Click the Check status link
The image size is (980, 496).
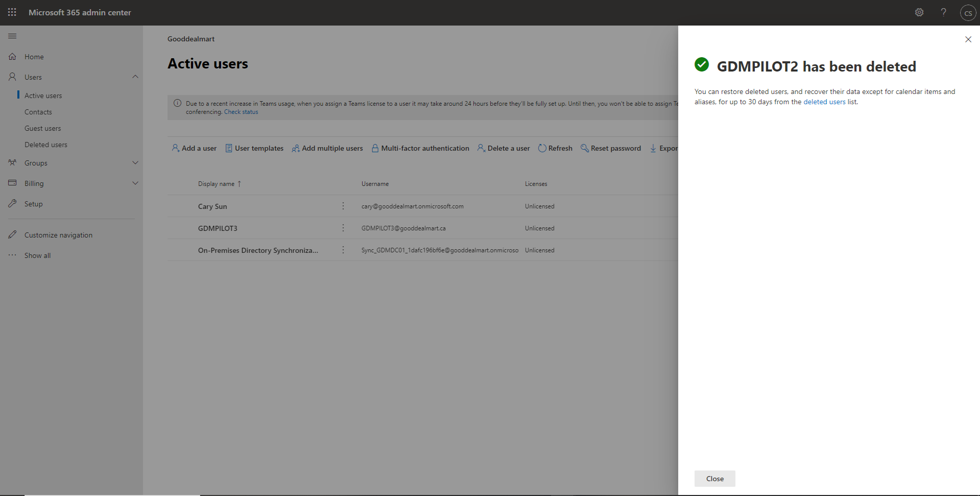241,112
